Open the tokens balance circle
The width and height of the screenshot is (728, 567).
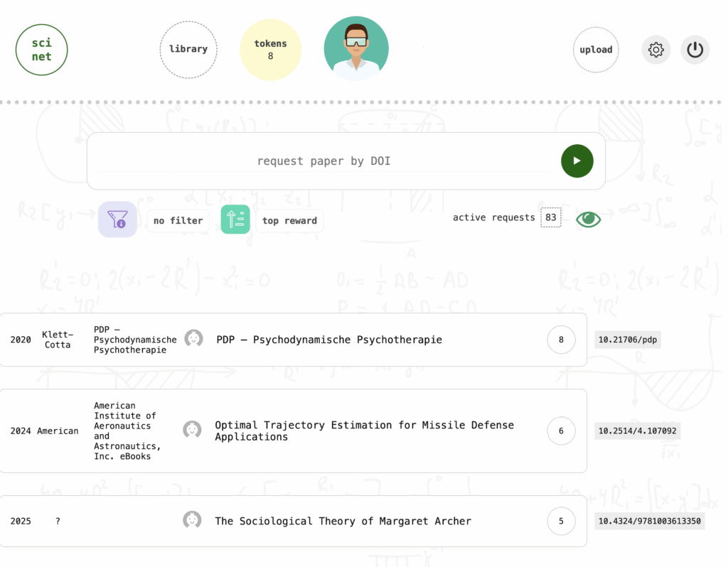[x=270, y=50]
